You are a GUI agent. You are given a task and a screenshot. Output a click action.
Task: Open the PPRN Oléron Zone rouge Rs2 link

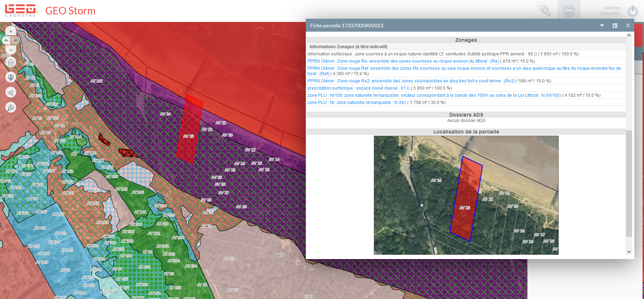[x=411, y=81]
